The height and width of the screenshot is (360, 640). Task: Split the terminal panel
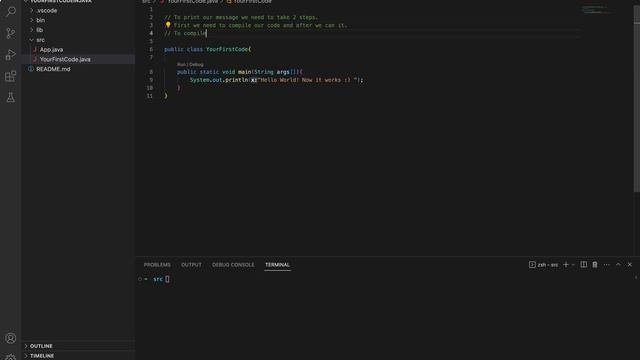click(584, 264)
